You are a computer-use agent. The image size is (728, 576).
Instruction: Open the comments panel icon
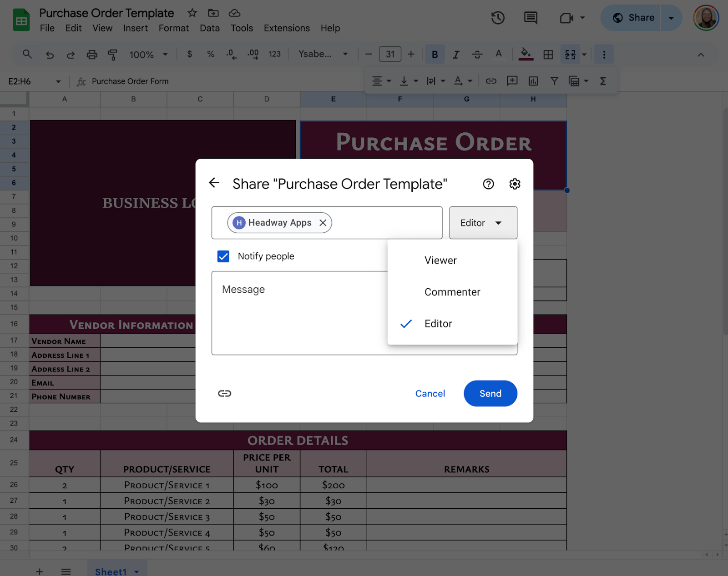[531, 18]
